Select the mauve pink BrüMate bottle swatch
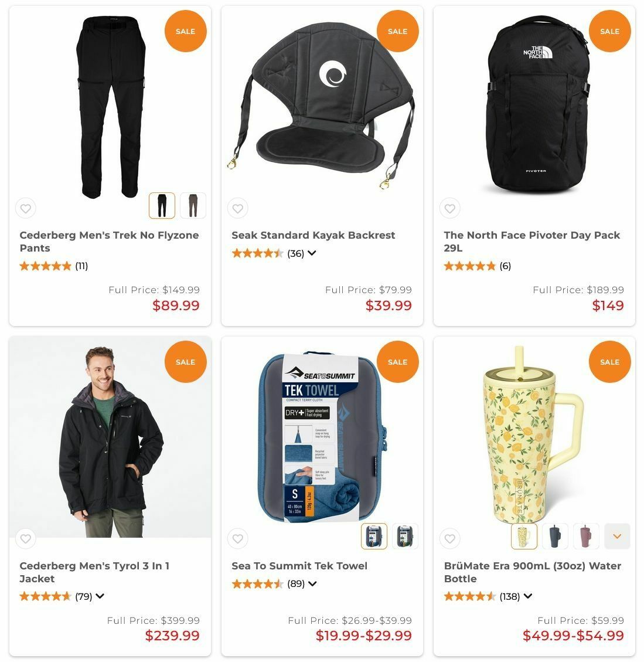This screenshot has height=662, width=644. point(586,536)
